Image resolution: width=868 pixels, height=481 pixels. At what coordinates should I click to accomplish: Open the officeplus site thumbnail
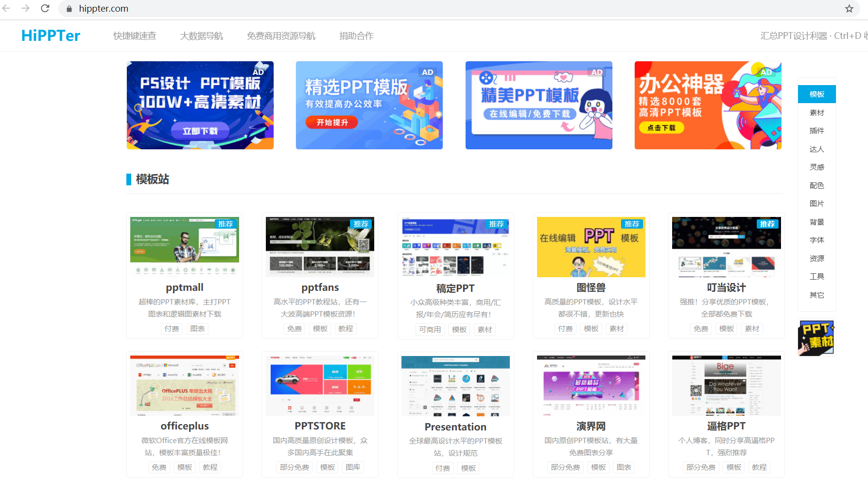click(x=185, y=386)
